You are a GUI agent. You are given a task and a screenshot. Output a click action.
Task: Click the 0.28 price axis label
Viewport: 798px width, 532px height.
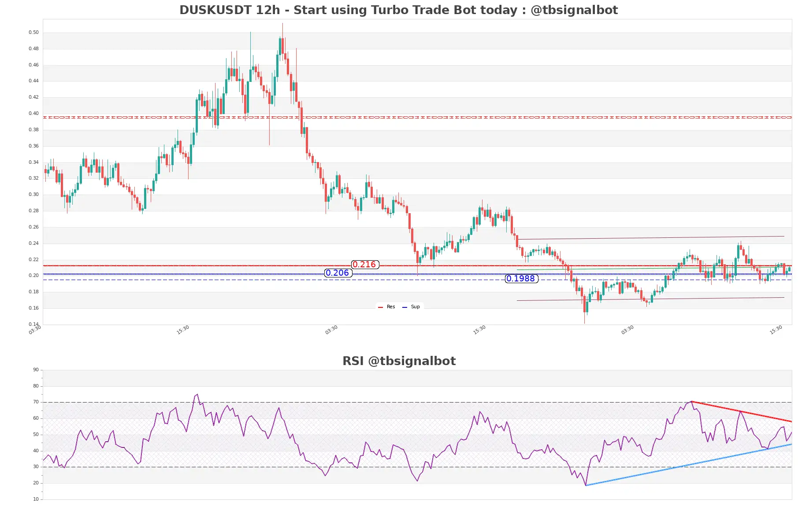coord(33,211)
